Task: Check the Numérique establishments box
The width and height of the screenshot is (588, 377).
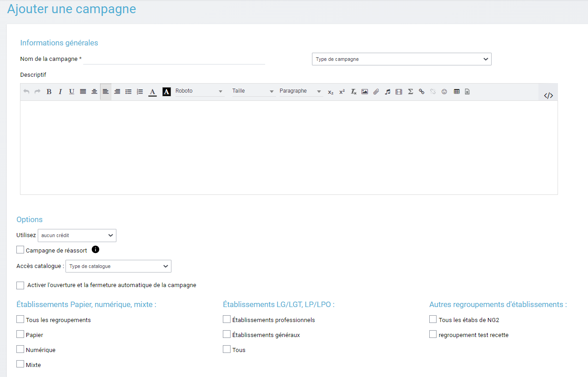Action: [x=20, y=349]
